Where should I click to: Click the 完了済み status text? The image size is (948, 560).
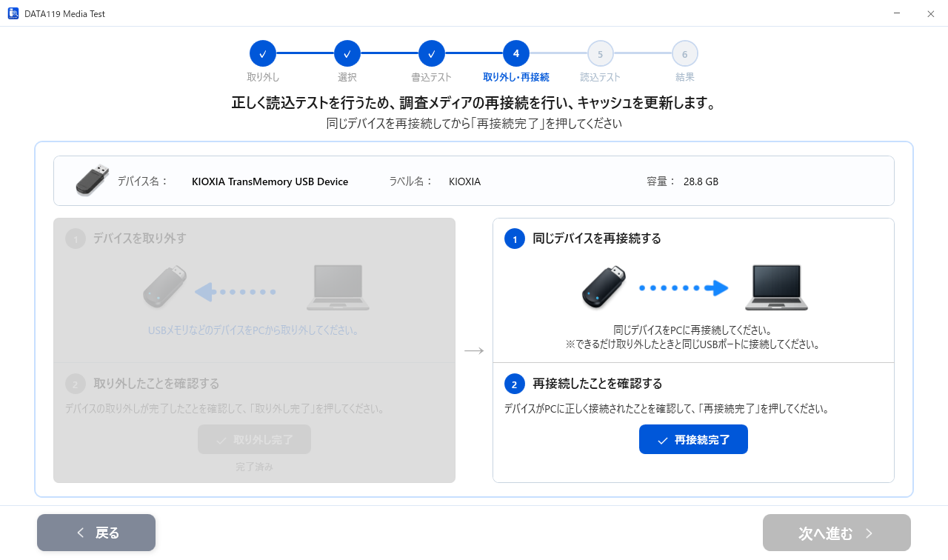pyautogui.click(x=254, y=467)
